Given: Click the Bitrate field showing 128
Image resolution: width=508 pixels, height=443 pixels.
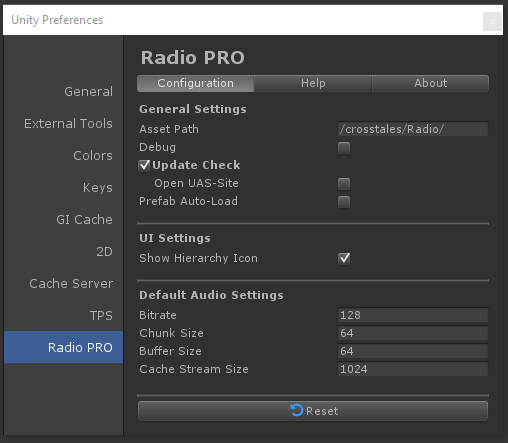Looking at the screenshot, I should click(x=413, y=315).
